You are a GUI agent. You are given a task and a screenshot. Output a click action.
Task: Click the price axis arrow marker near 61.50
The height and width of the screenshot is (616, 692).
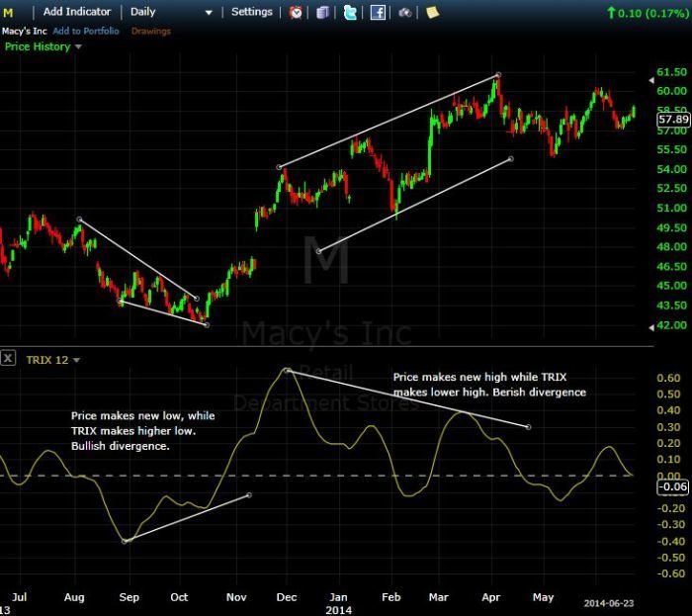650,80
